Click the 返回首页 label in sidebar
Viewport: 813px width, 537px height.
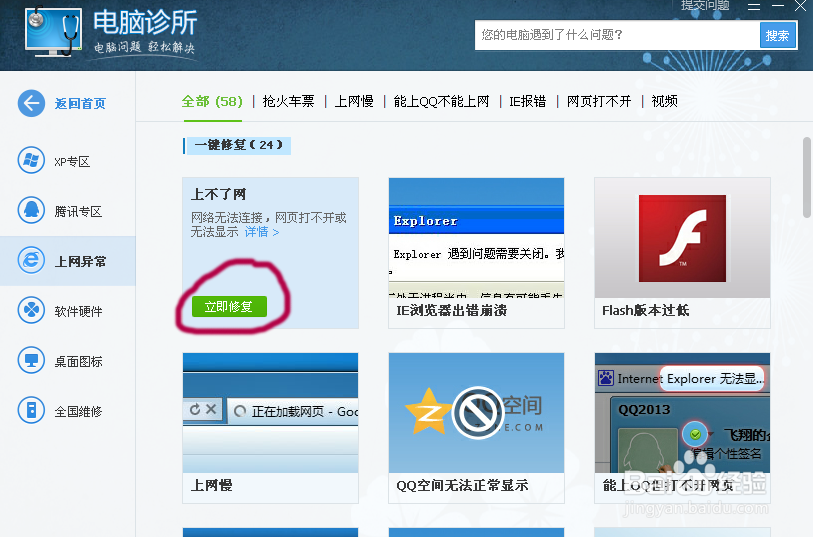[80, 104]
